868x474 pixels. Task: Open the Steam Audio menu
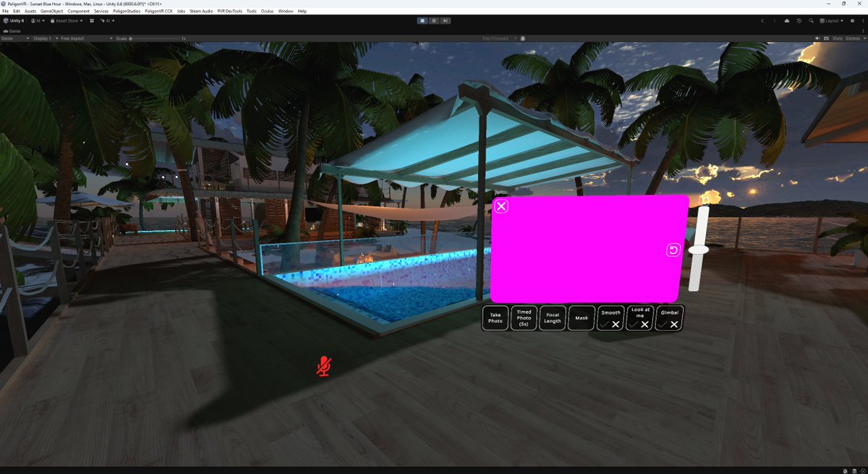tap(201, 12)
